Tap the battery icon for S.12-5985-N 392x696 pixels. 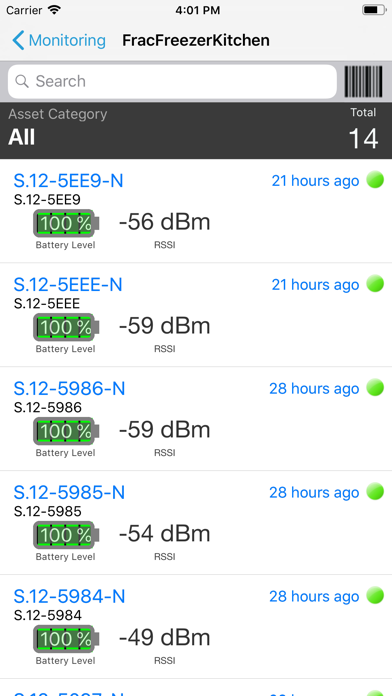click(66, 535)
